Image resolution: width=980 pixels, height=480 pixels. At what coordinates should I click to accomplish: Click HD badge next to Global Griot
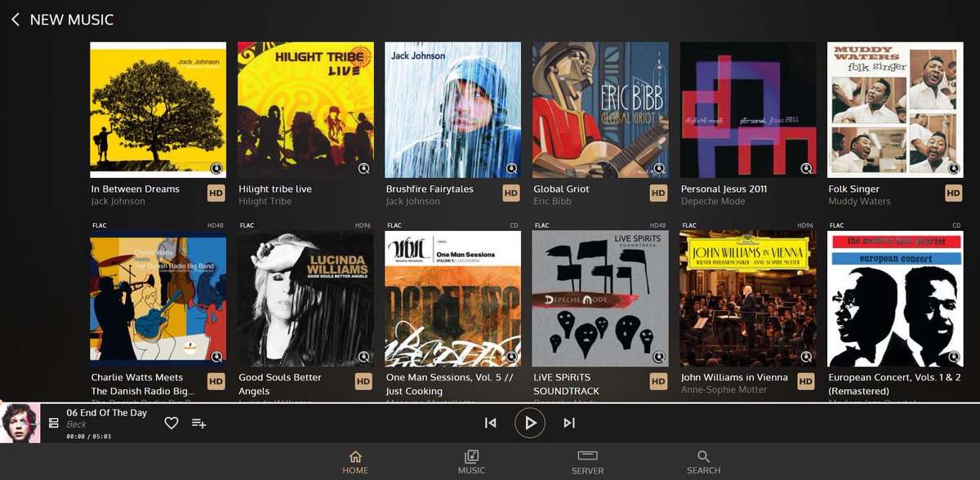coord(658,193)
